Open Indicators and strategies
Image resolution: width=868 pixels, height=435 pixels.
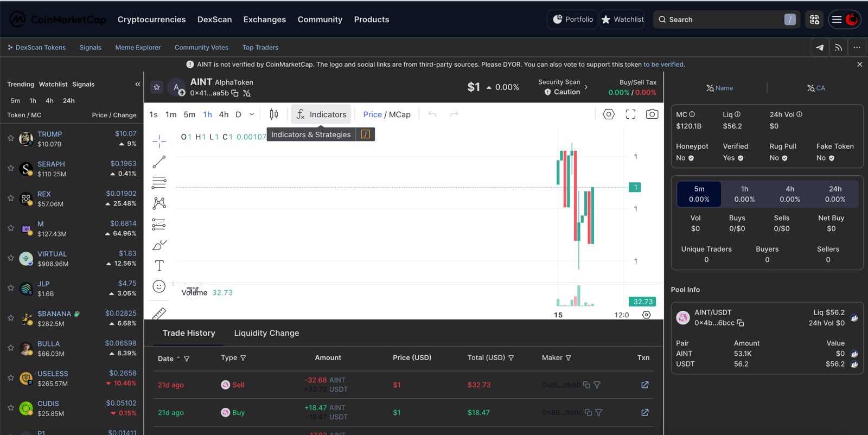click(321, 114)
